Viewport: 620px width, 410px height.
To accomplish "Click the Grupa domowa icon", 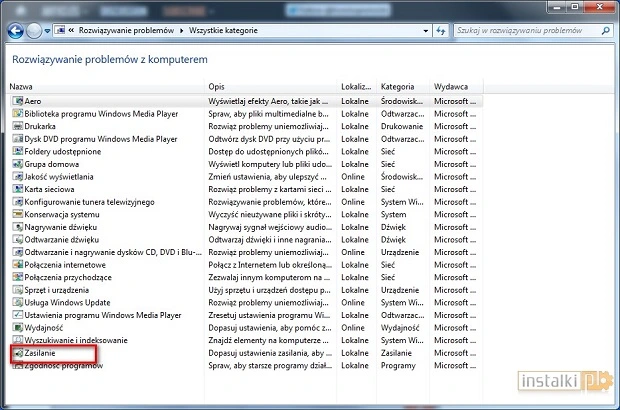I will tap(16, 164).
